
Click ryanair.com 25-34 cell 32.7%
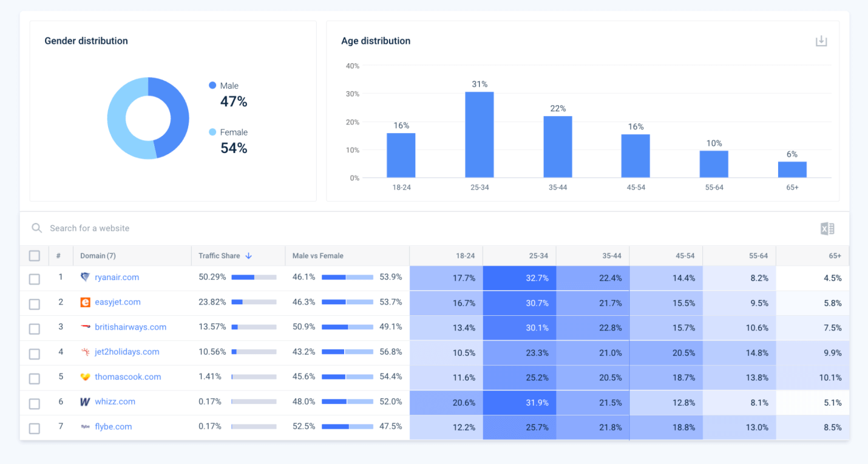click(520, 278)
